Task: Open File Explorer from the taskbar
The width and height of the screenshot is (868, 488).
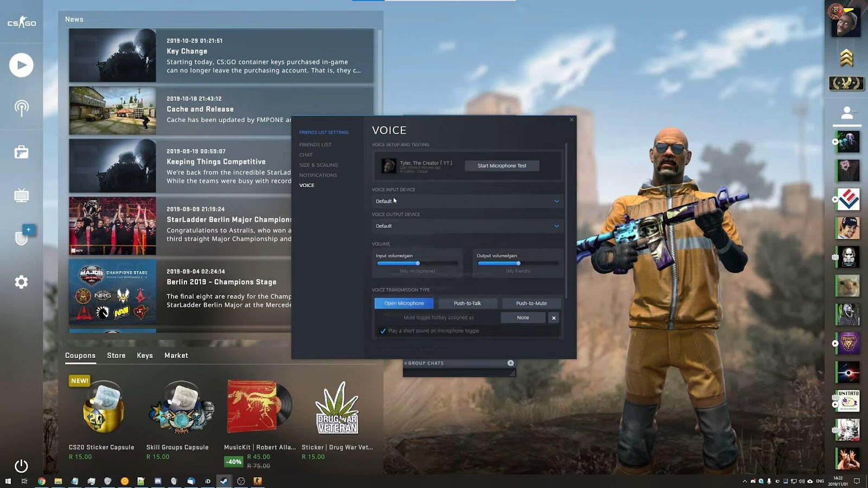Action: 58,481
